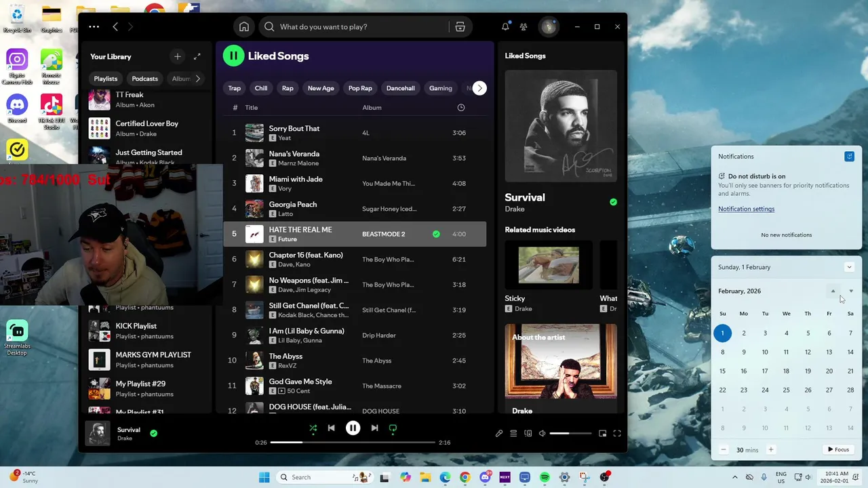The width and height of the screenshot is (868, 488).
Task: Skip to the previous track
Action: pyautogui.click(x=331, y=428)
